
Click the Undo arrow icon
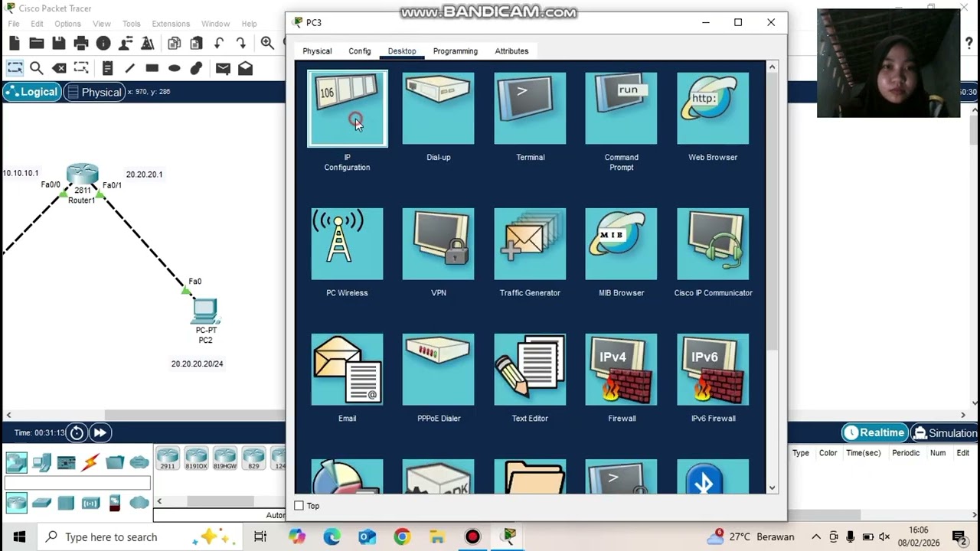pyautogui.click(x=219, y=43)
